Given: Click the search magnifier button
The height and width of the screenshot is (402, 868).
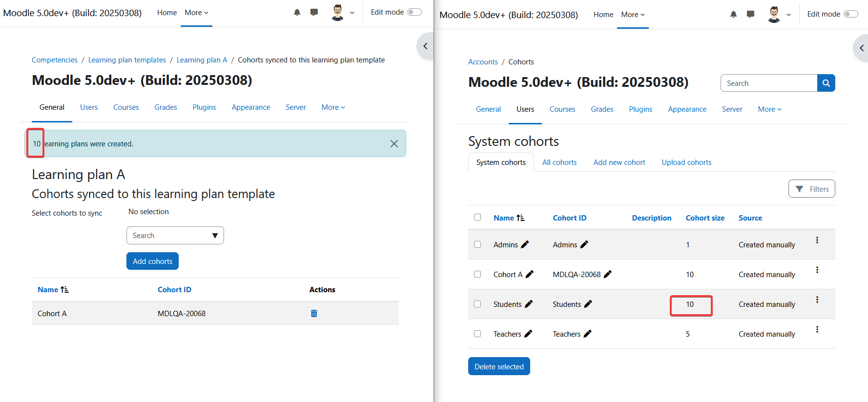Looking at the screenshot, I should point(826,83).
